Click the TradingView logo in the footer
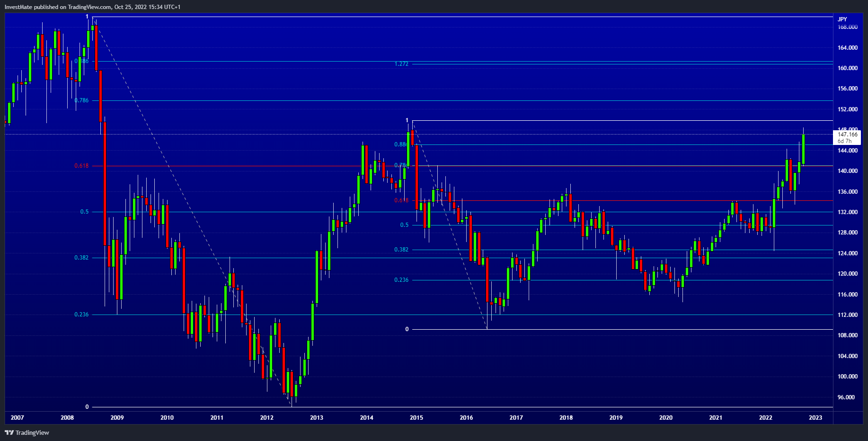This screenshot has height=441, width=868. click(x=27, y=432)
